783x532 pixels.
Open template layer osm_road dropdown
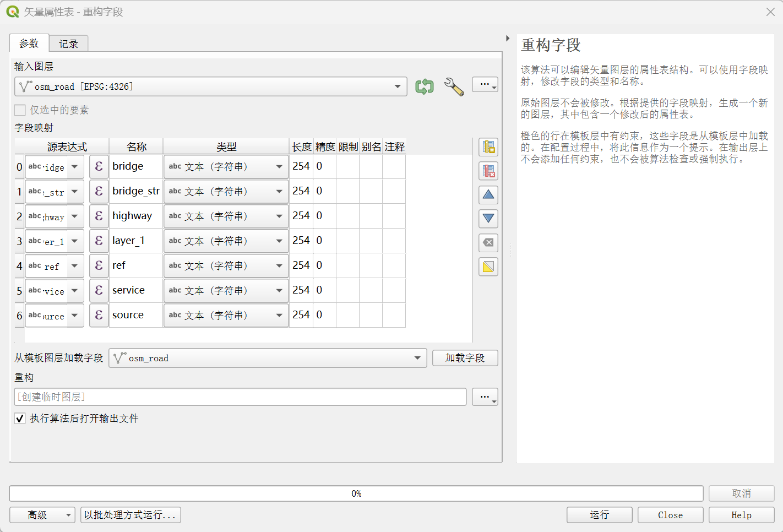[268, 358]
